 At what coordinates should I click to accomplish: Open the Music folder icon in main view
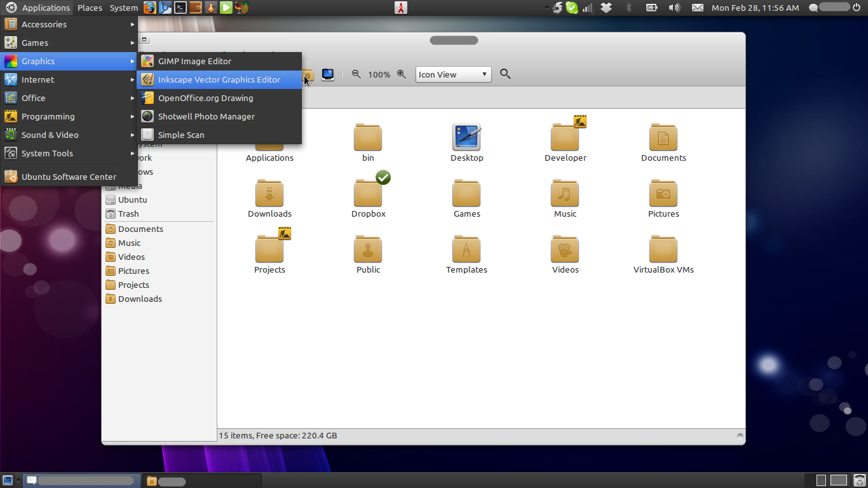[565, 199]
